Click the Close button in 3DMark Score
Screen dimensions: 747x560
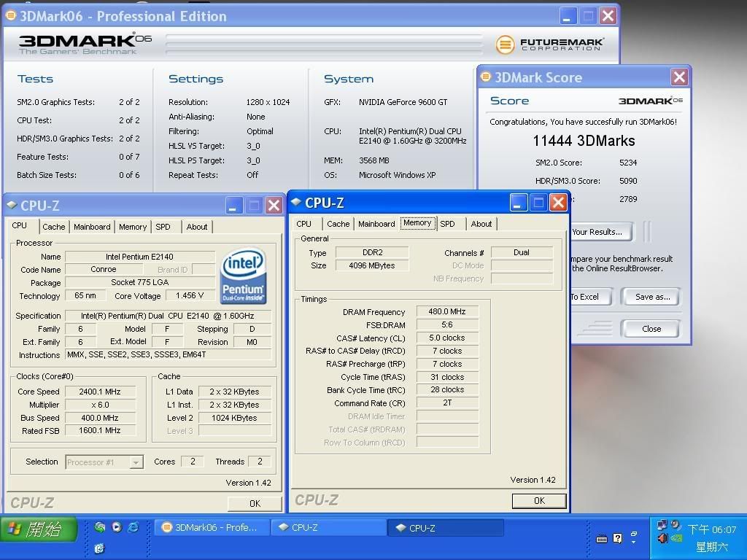point(651,329)
